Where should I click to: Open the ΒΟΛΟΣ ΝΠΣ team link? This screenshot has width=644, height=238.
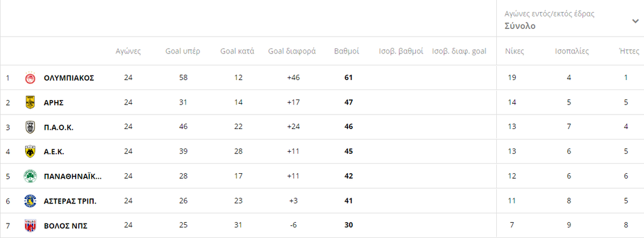coord(65,225)
